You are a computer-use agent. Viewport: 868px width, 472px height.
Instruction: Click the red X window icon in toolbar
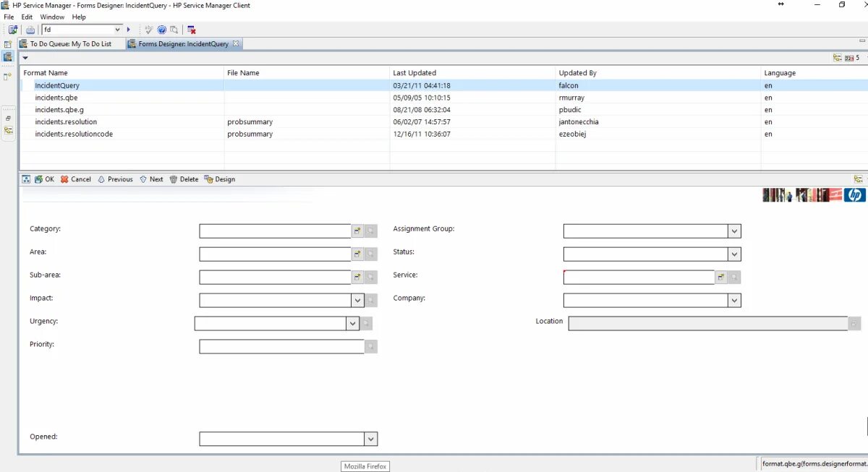pos(192,30)
